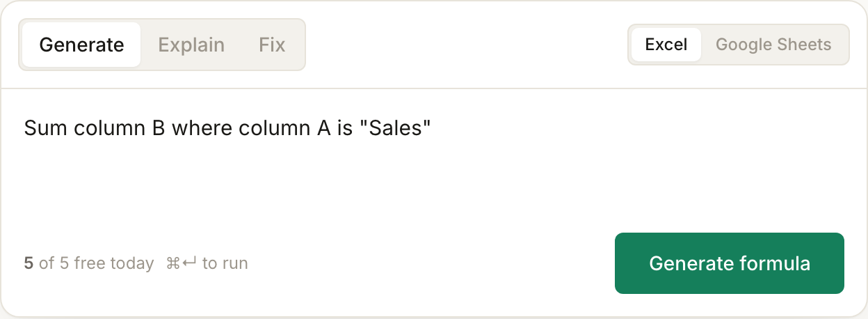
Task: Click the "to run" shortcut hint
Action: (x=225, y=263)
